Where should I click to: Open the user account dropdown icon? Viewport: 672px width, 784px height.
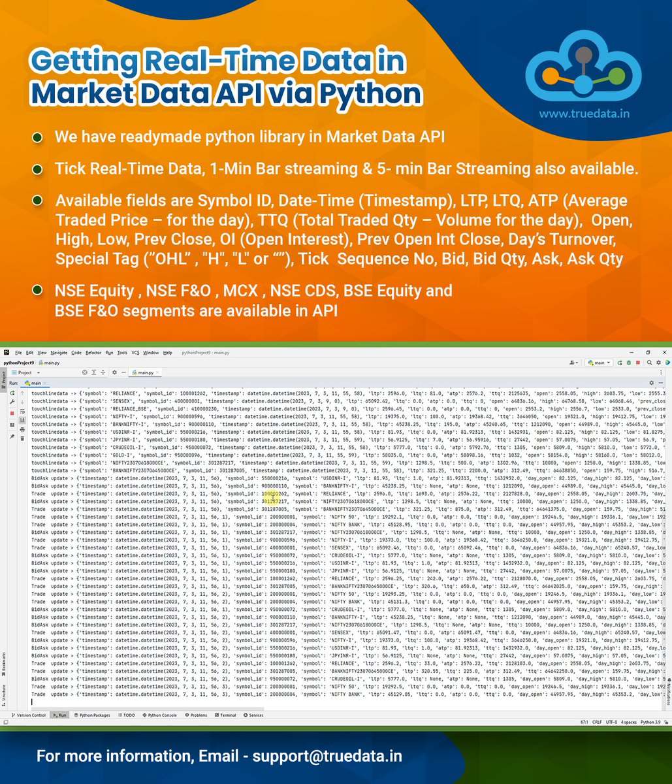[x=574, y=363]
